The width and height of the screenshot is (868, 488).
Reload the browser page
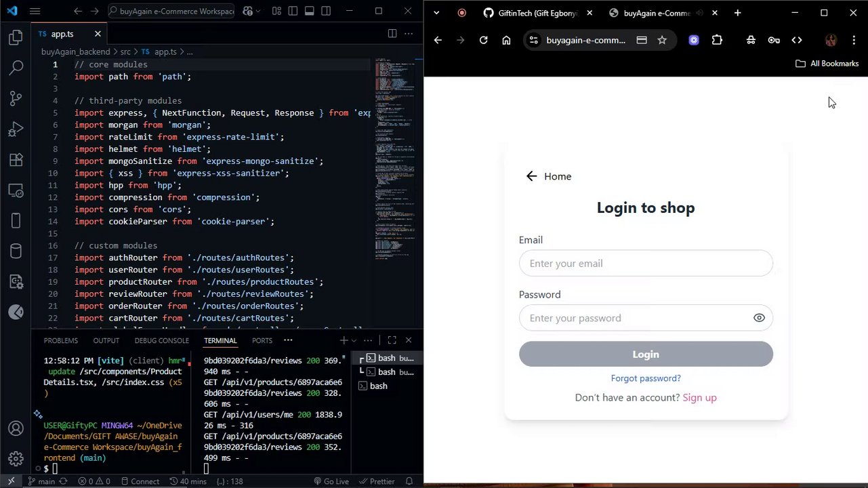point(483,40)
